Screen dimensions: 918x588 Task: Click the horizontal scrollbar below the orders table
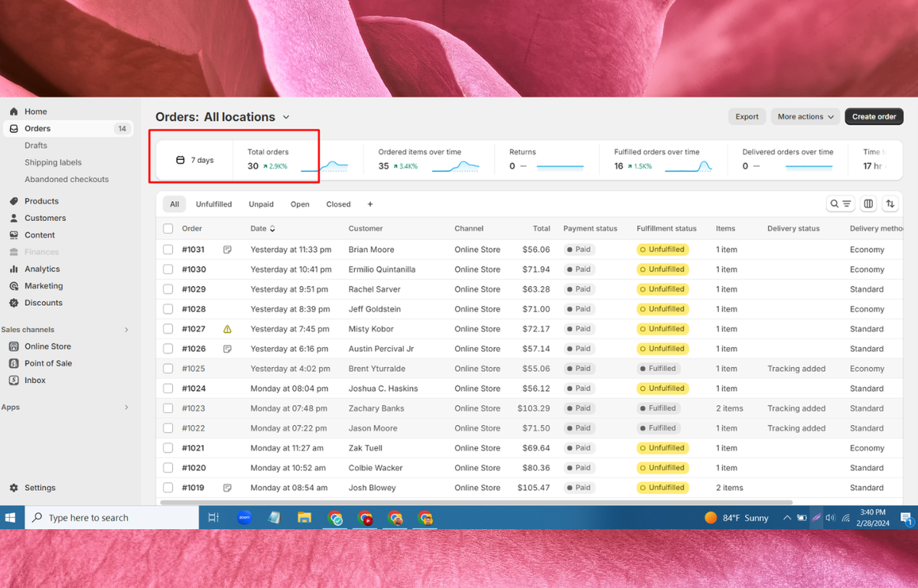[477, 502]
